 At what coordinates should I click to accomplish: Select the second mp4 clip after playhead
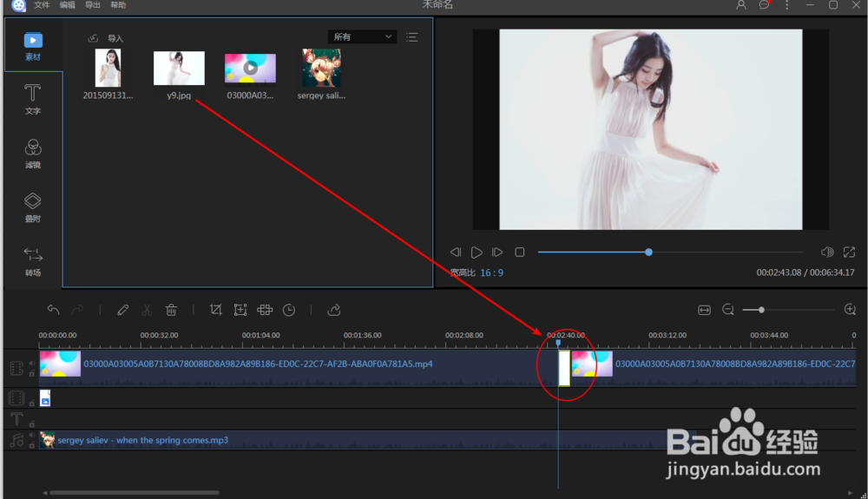[x=713, y=368]
